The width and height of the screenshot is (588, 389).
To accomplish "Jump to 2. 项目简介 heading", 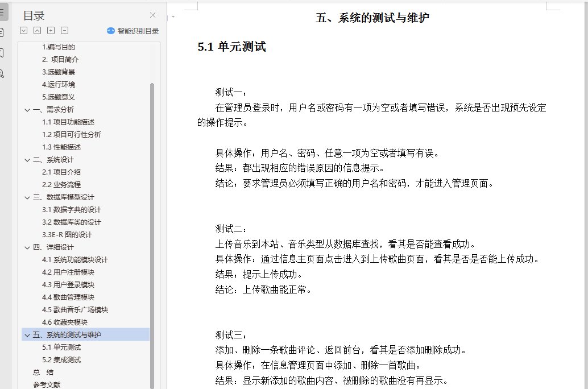I will point(60,59).
